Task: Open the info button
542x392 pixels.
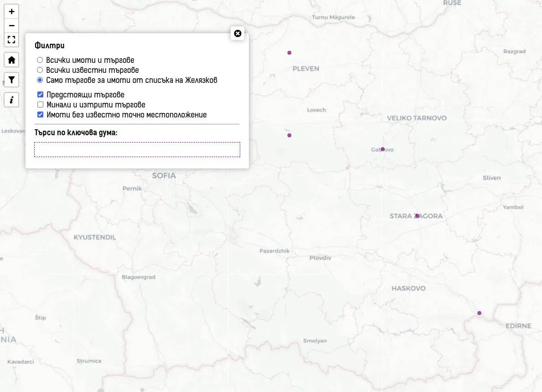Action: [x=11, y=100]
